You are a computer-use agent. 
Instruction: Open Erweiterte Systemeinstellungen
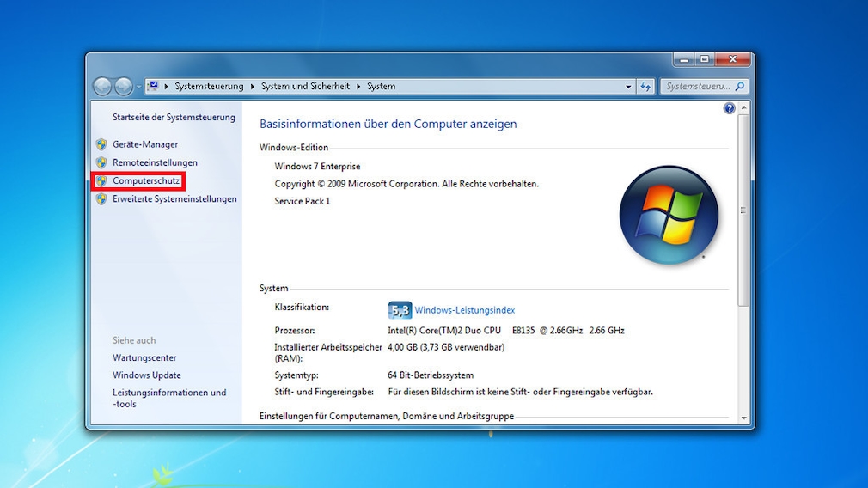[x=174, y=199]
